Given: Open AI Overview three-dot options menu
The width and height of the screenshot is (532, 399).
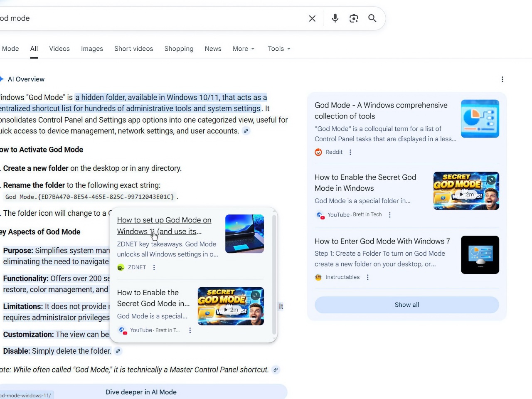Looking at the screenshot, I should (x=502, y=79).
